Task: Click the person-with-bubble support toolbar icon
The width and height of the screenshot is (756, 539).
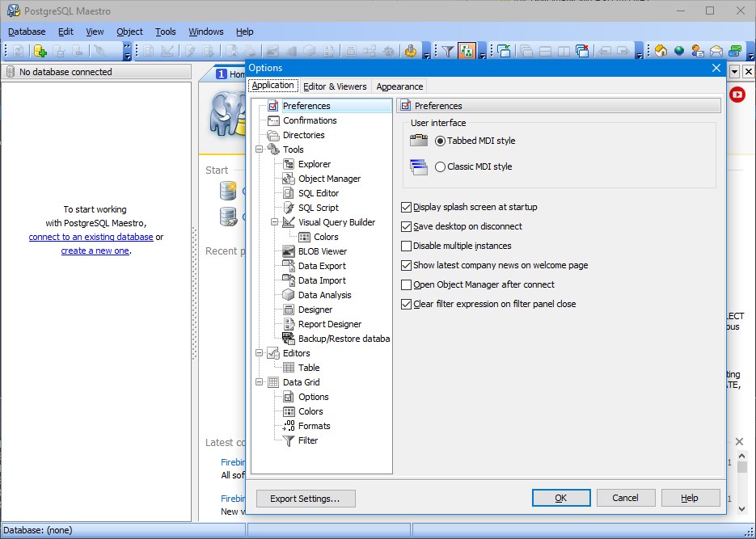Action: tap(698, 51)
